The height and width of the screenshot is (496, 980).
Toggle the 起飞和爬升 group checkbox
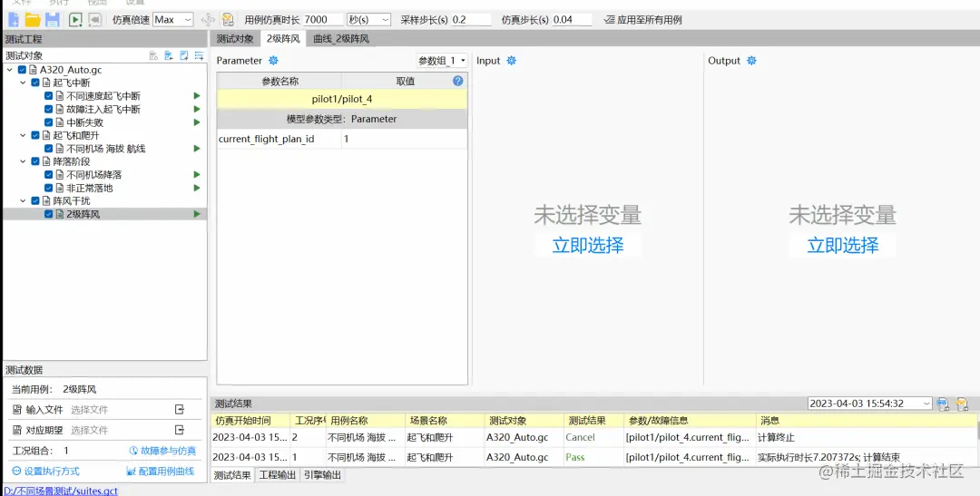pos(35,135)
